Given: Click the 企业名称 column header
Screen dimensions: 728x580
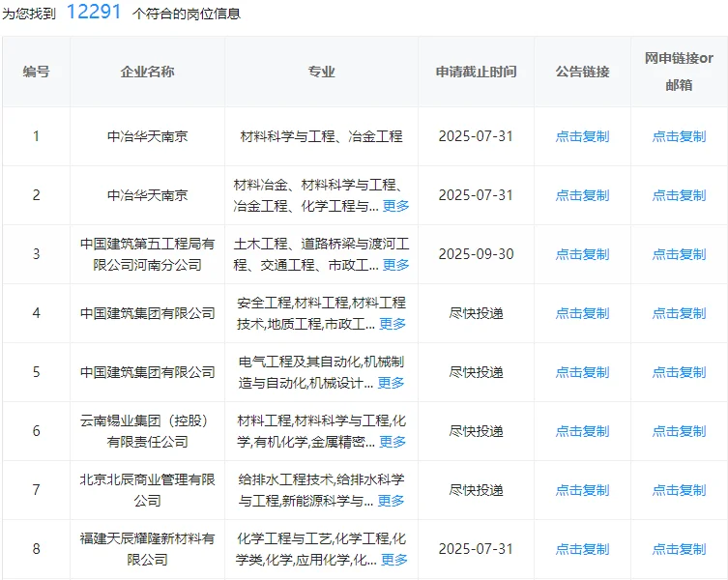Looking at the screenshot, I should [147, 72].
